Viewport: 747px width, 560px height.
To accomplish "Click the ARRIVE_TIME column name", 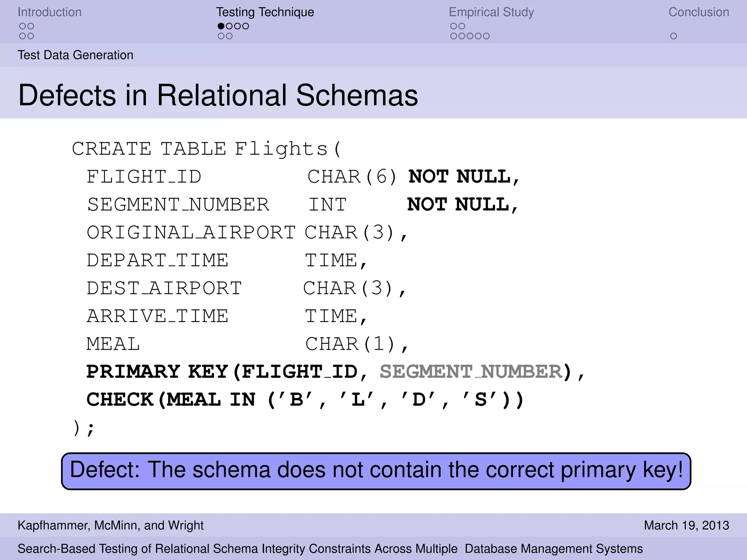I will pos(158,316).
